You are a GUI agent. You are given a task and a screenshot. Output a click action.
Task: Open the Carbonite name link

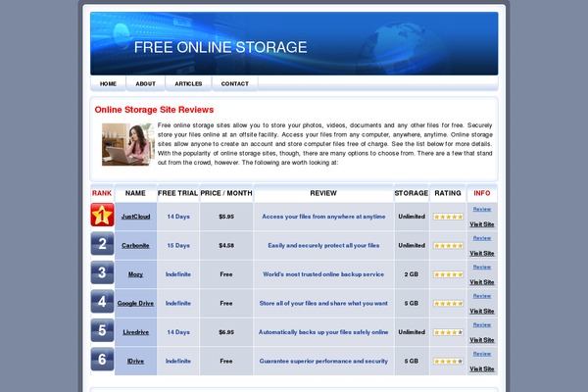coord(135,245)
